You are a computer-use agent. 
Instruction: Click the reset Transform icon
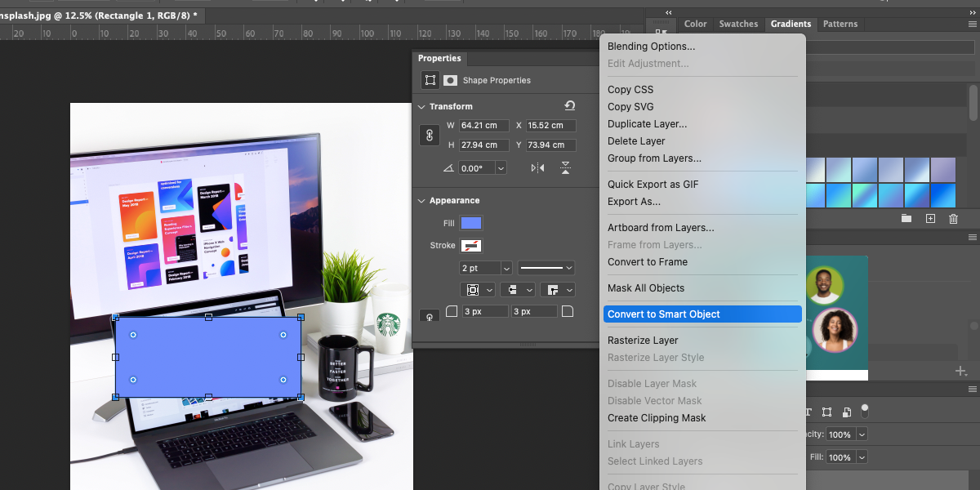(568, 105)
